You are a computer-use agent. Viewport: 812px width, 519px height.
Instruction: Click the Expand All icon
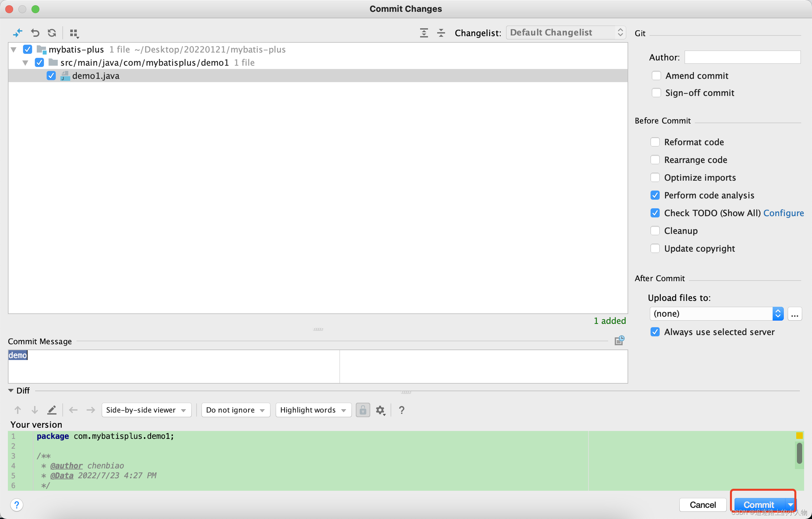pyautogui.click(x=424, y=33)
